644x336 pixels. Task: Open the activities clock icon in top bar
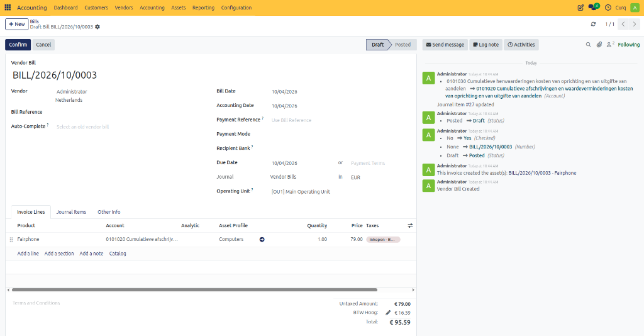(x=608, y=8)
